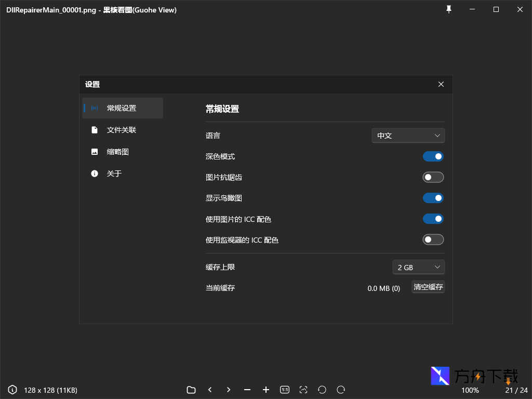Click the pin window icon
Image resolution: width=532 pixels, height=399 pixels.
pyautogui.click(x=448, y=9)
